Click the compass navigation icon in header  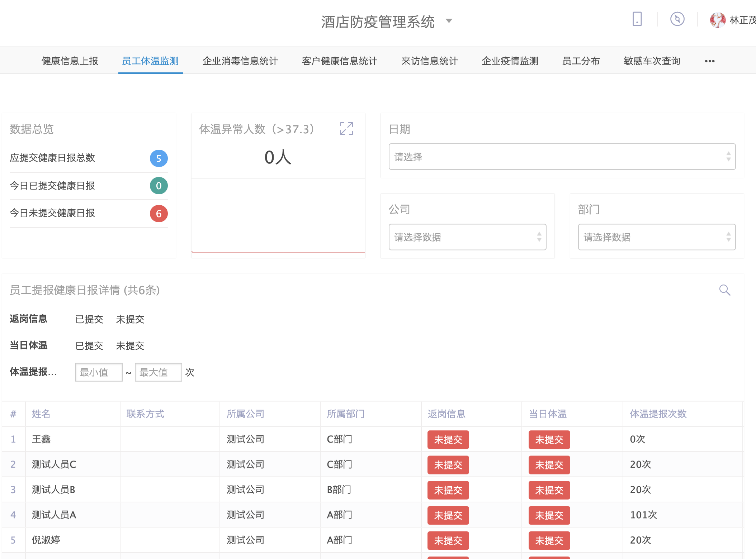click(x=677, y=19)
